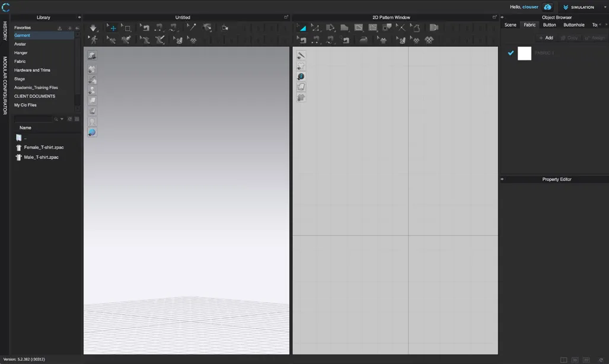
Task: Collapse the Property Editor panel arrow
Action: (502, 179)
